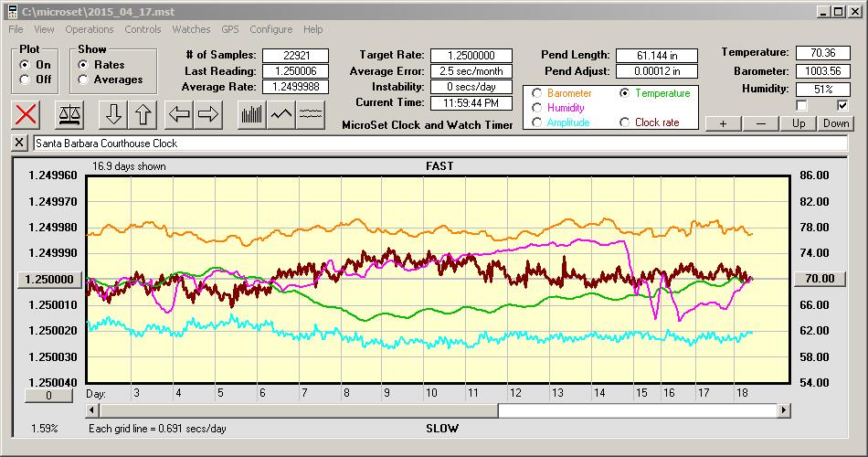868x457 pixels.
Task: Open the Controls menu
Action: (143, 29)
